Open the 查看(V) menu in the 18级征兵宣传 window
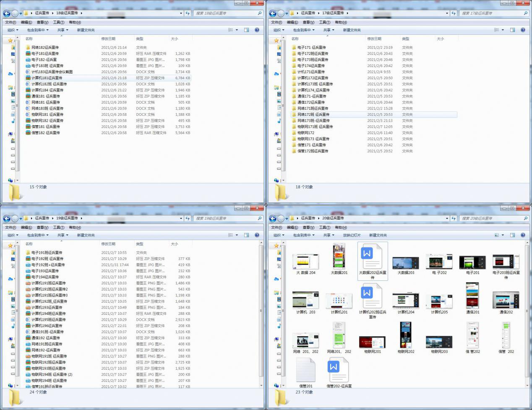 [x=42, y=23]
